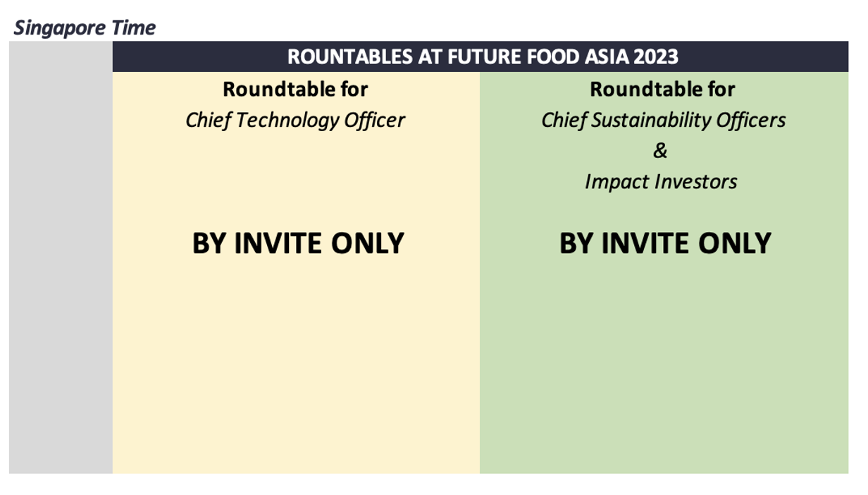This screenshot has width=868, height=495.
Task: Click the "ROUNTABLES AT FUTURE FOOD ASIA 2023" header
Action: coord(483,57)
